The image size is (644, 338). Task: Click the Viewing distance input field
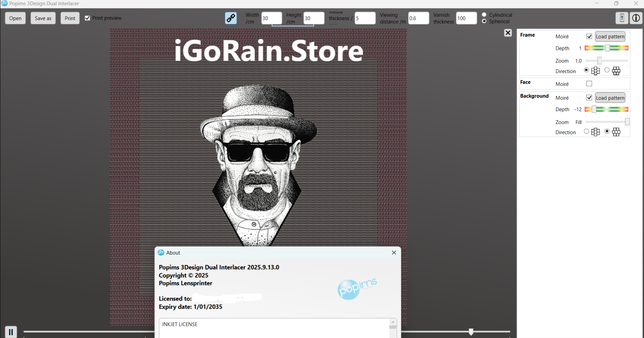click(x=418, y=18)
